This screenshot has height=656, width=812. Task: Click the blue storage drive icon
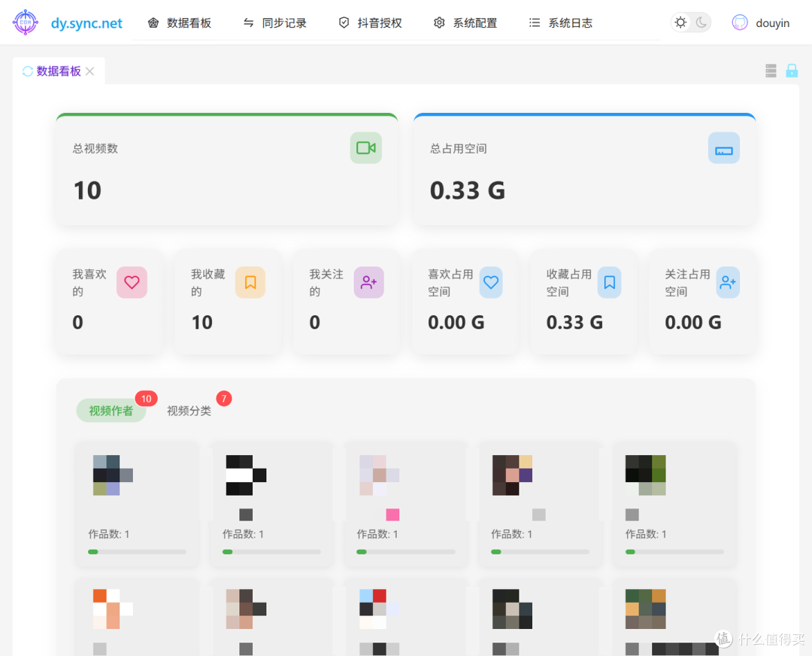coord(724,148)
